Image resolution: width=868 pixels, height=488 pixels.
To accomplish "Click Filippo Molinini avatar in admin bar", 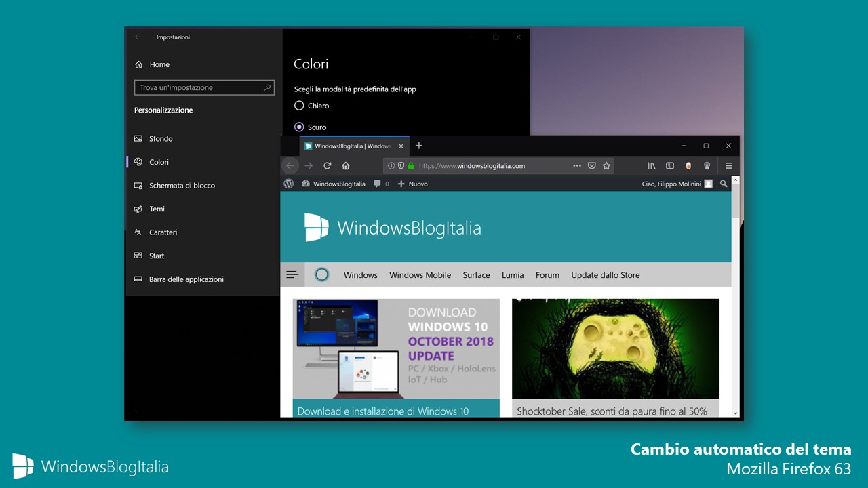I will pos(709,184).
